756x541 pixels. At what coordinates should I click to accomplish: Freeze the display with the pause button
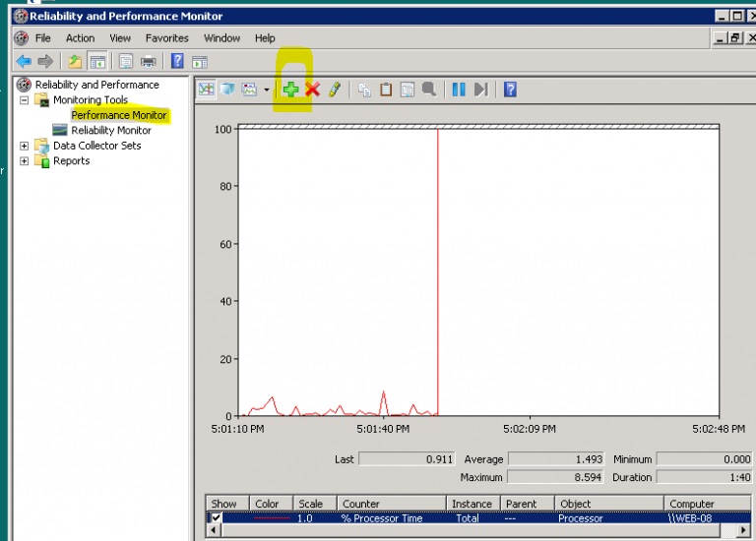point(459,90)
